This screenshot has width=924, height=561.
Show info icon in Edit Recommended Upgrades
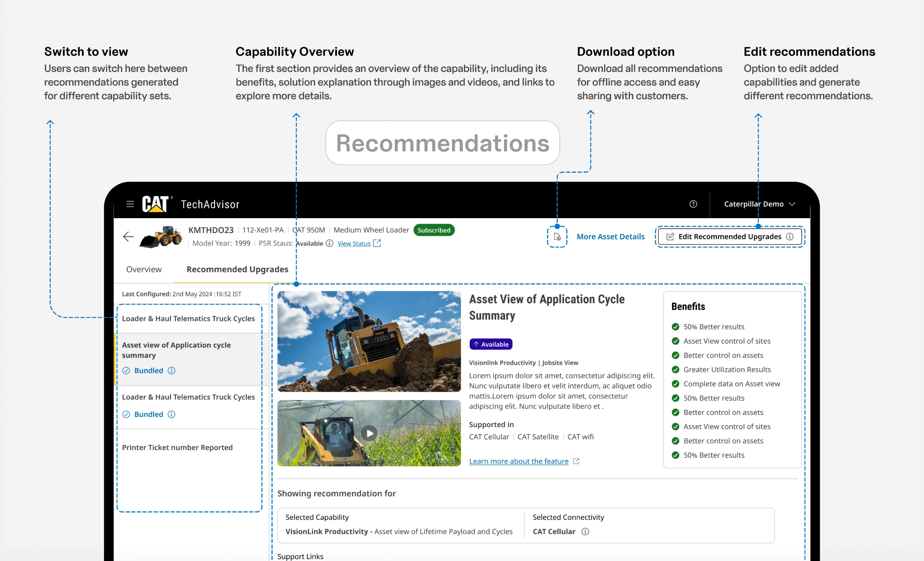tap(790, 237)
